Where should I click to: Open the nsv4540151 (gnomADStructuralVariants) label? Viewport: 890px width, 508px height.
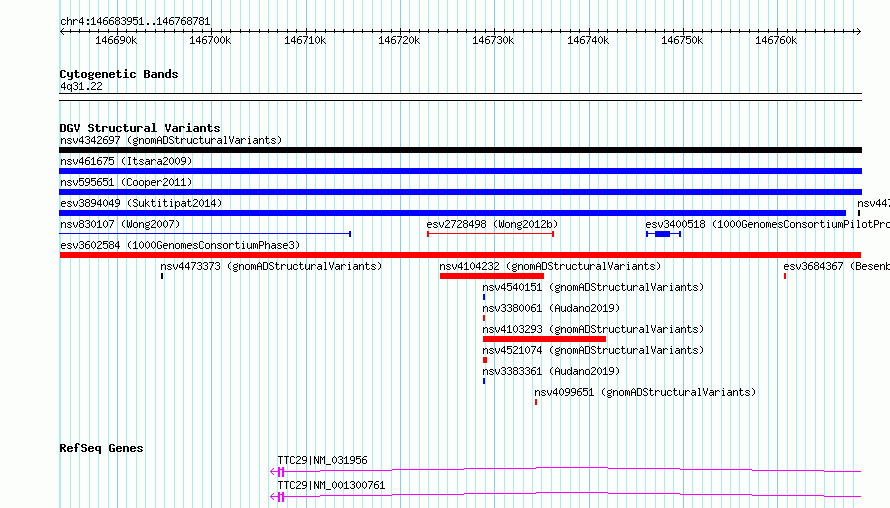[593, 287]
